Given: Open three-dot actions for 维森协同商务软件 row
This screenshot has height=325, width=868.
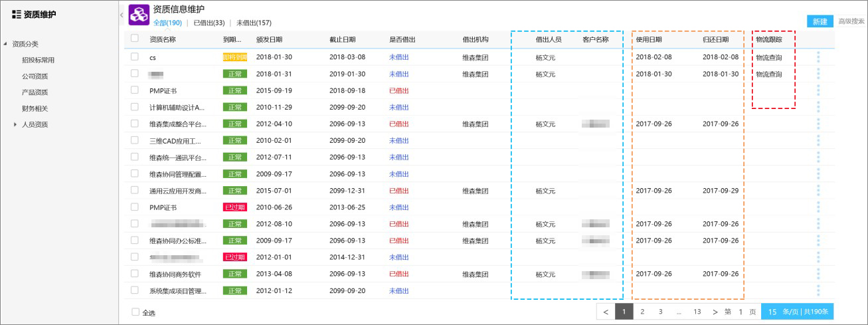Looking at the screenshot, I should coord(818,274).
